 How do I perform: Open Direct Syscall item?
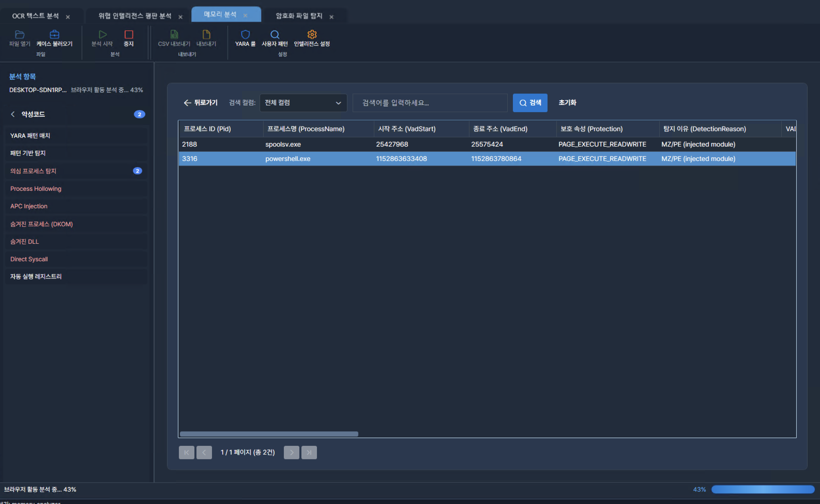(x=76, y=259)
